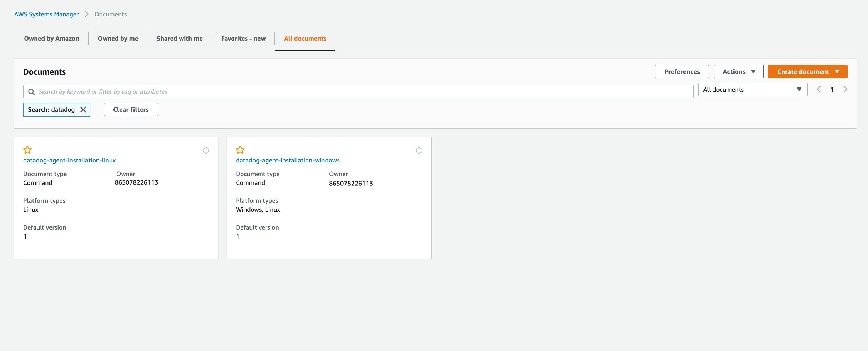Viewport: 868px width, 351px height.
Task: Go to next page with right chevron
Action: [x=845, y=89]
